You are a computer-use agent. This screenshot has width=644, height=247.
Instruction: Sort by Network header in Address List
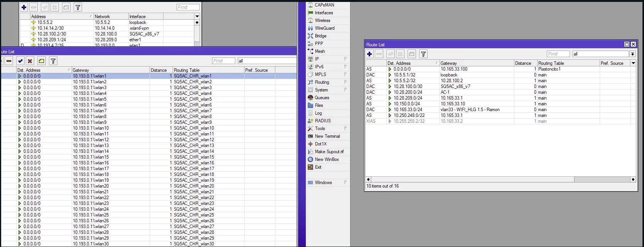pyautogui.click(x=111, y=17)
